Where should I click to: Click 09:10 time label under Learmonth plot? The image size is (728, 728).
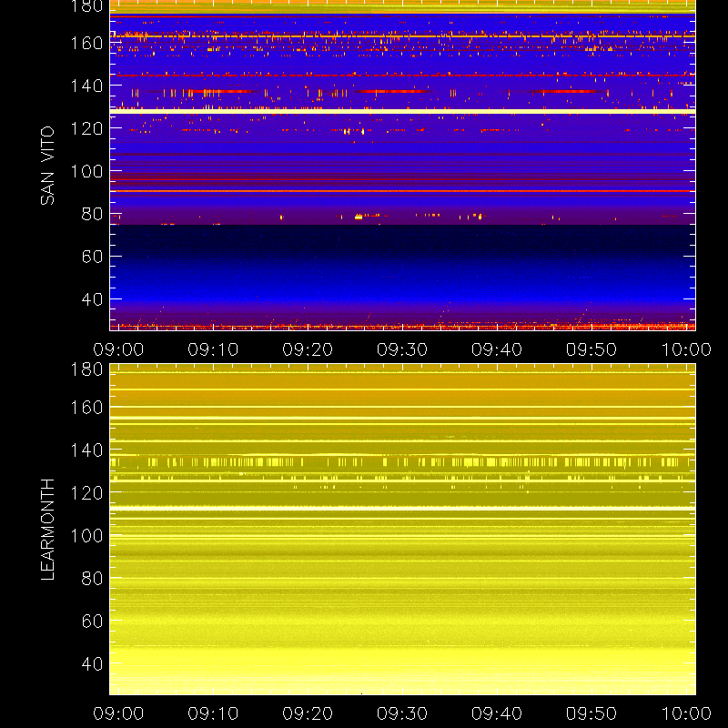point(213,713)
